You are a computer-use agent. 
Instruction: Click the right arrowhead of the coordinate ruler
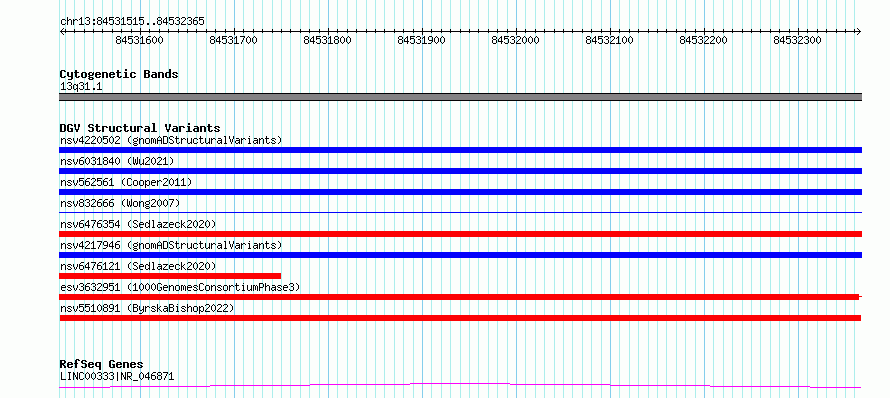(859, 31)
